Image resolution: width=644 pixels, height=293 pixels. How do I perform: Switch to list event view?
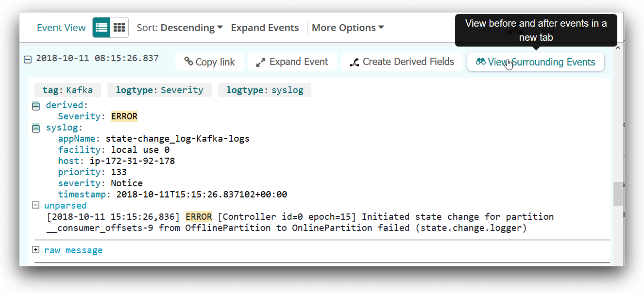tap(102, 28)
